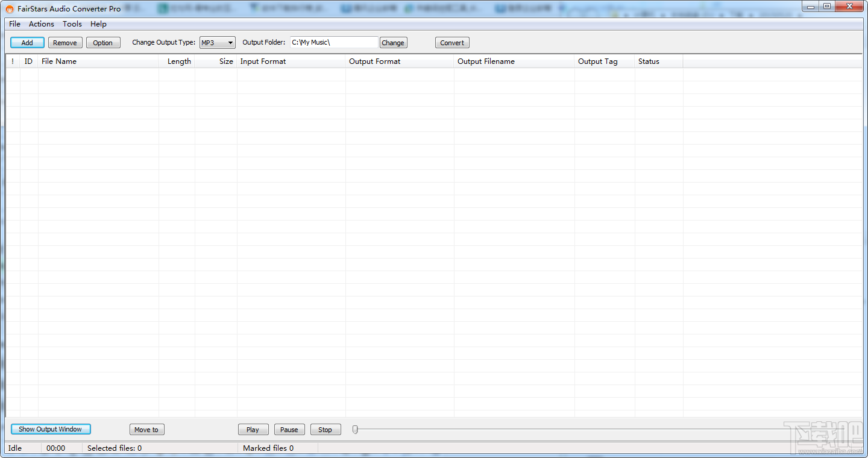
Task: Sort by the ID column header
Action: [x=29, y=61]
